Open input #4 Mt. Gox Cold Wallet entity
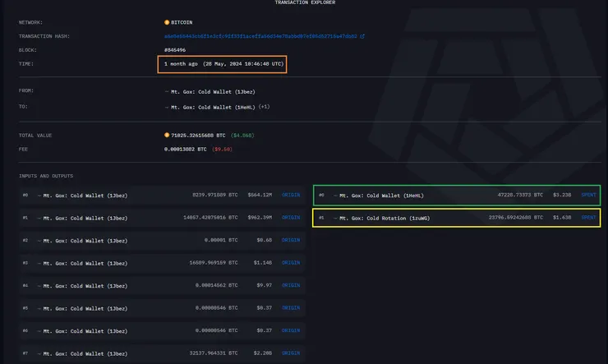Viewport: 608px width, 364px height. (x=85, y=286)
